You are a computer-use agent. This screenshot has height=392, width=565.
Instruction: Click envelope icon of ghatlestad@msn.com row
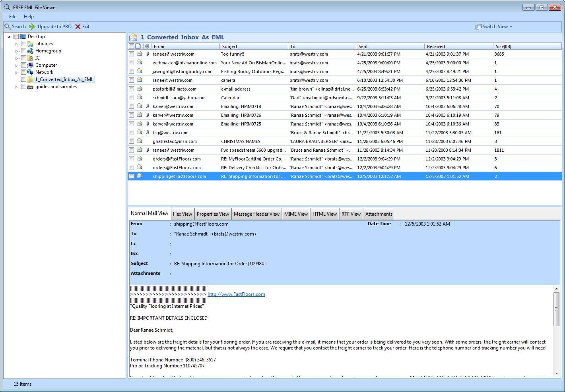(x=140, y=141)
